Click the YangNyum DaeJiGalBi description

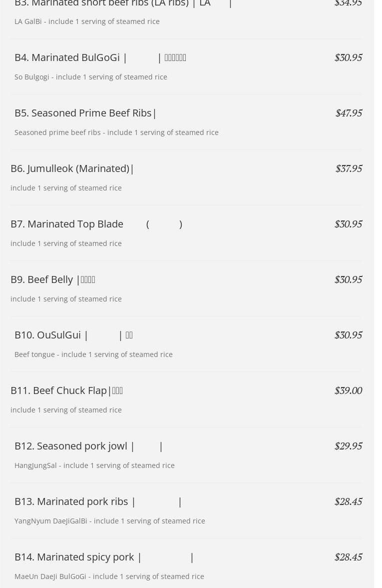pos(110,521)
